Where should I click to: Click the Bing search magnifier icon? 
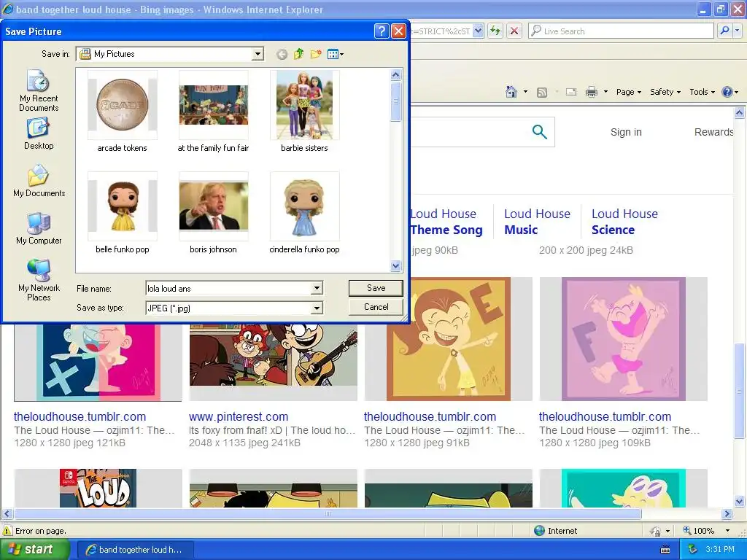coord(539,132)
